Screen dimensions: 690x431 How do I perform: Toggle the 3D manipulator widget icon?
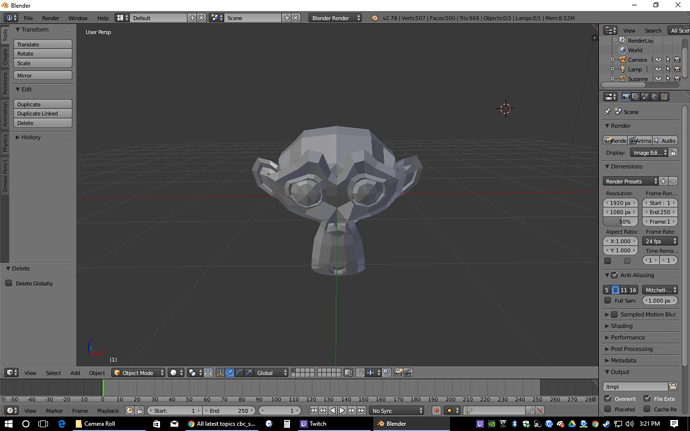coord(220,372)
